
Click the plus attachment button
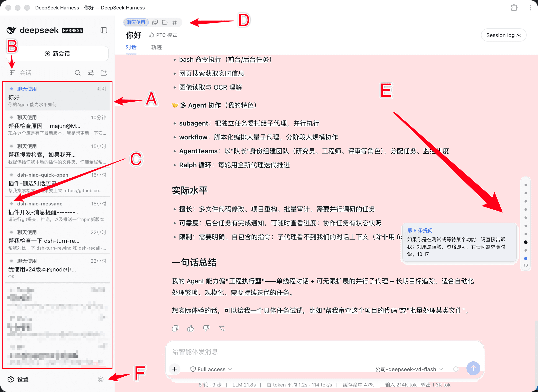(x=175, y=369)
